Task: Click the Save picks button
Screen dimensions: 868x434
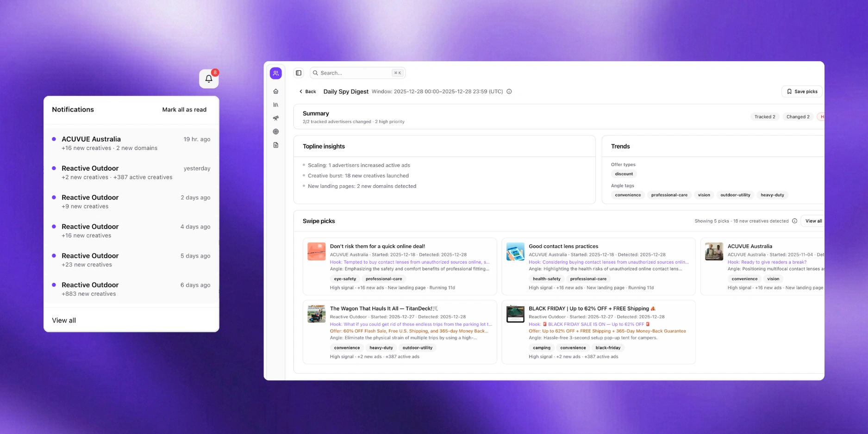Action: (802, 91)
